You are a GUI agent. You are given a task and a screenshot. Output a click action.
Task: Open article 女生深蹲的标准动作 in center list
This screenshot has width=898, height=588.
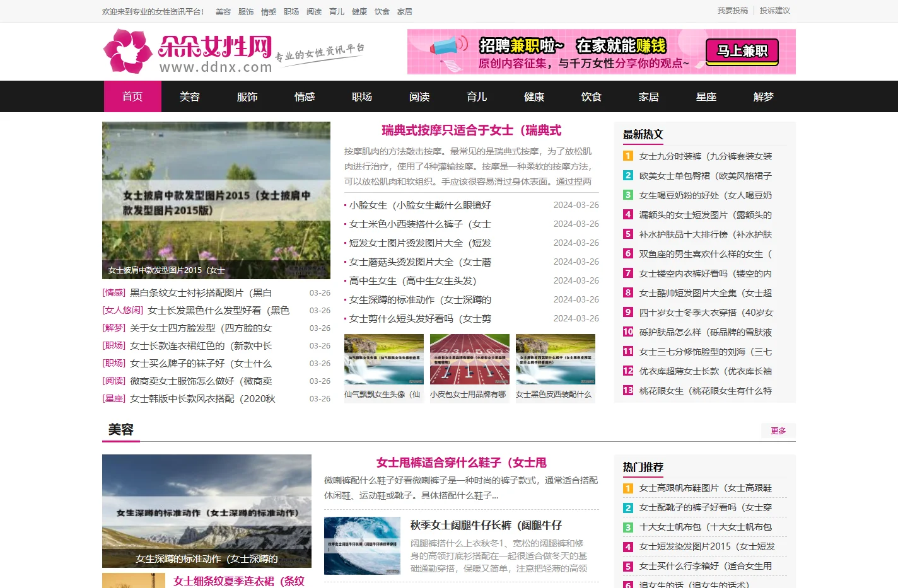(x=420, y=299)
